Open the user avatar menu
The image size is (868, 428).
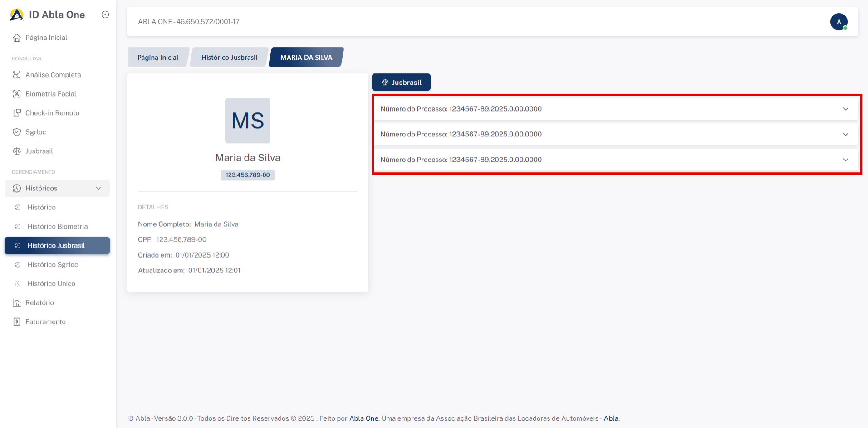click(x=839, y=22)
